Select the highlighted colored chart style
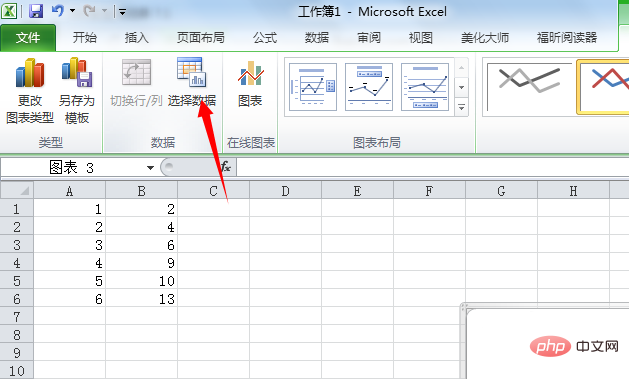This screenshot has height=379, width=629. [603, 87]
